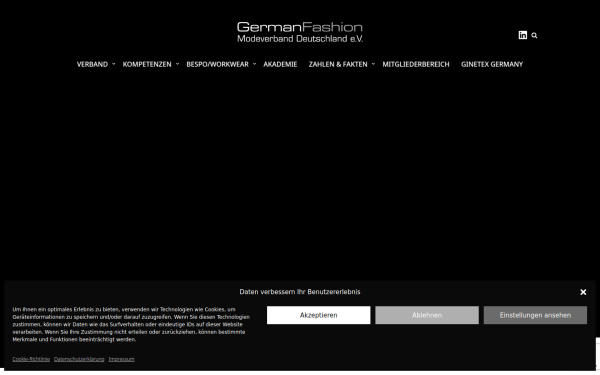Click the 'Daten verbessern Ihr Benutzererlebnis' heading

click(x=300, y=292)
